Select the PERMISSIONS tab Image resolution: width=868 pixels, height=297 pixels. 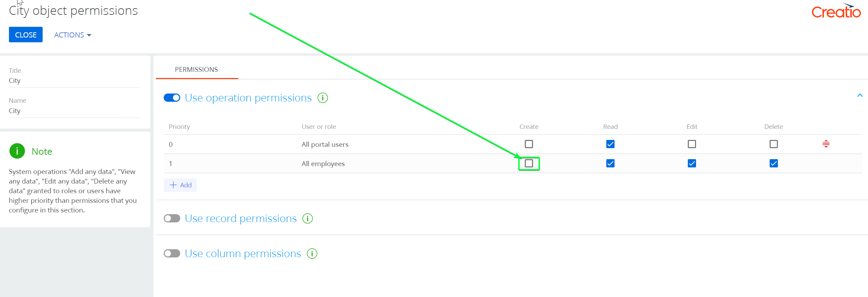(196, 69)
